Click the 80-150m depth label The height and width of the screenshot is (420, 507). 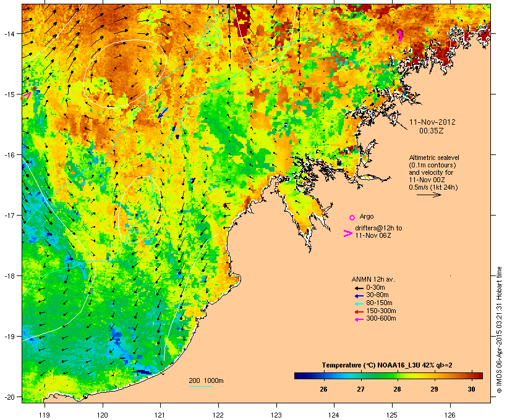point(379,303)
